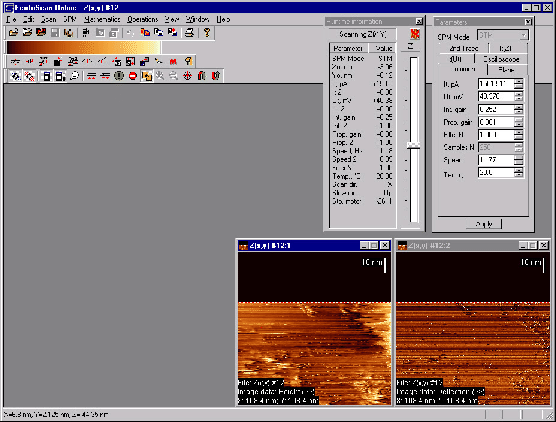The image size is (556, 422).
Task: Click the question mark help icon
Action: click(x=207, y=33)
